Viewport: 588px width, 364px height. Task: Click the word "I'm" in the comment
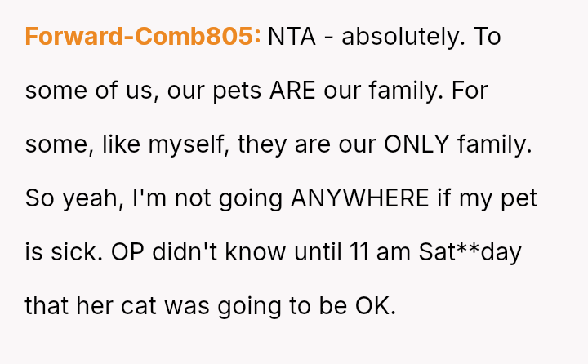point(144,198)
